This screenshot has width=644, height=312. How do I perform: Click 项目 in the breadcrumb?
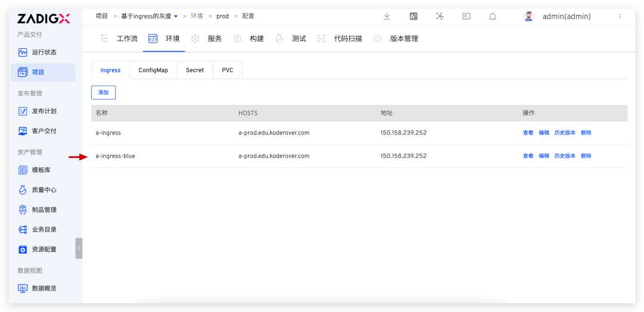[x=101, y=17]
